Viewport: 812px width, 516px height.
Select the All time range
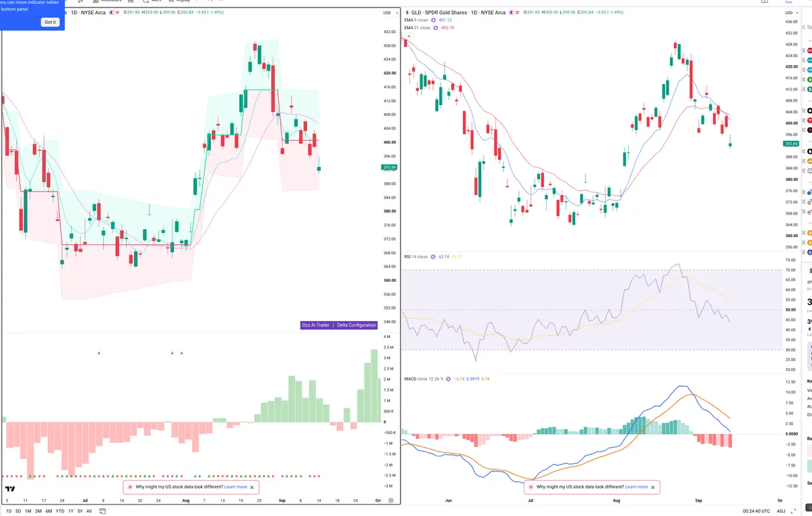(89, 511)
